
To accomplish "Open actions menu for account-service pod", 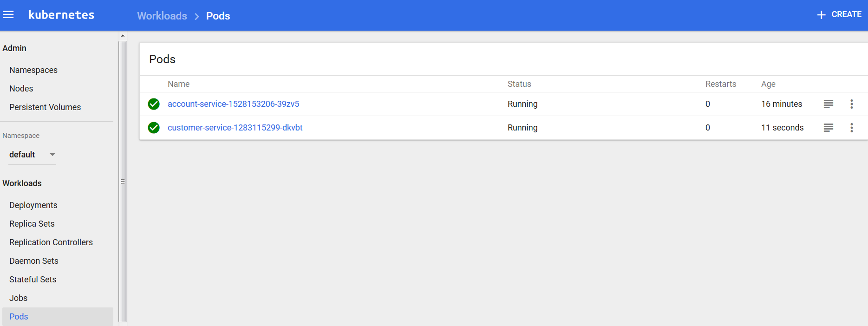I will [851, 104].
